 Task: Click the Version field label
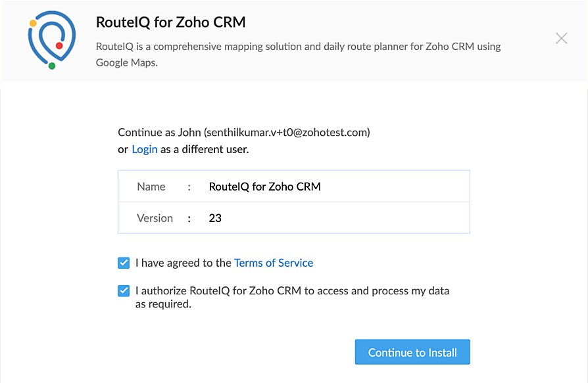pos(155,218)
